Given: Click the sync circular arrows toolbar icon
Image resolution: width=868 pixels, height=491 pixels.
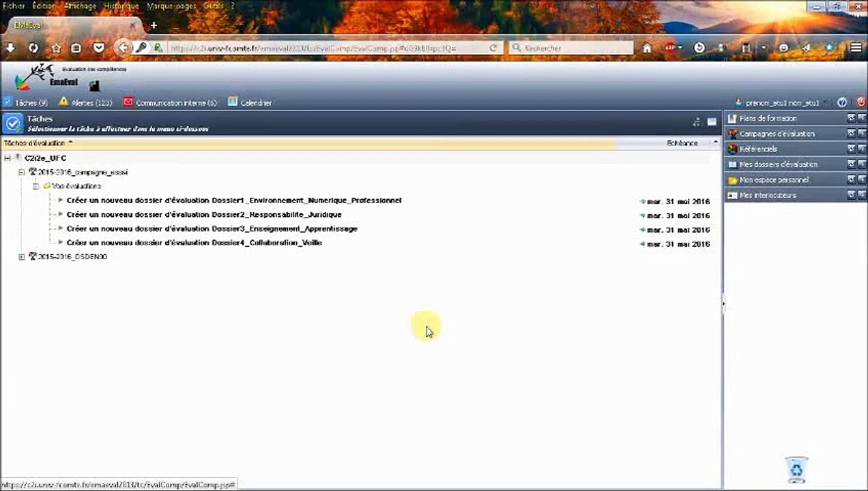Looking at the screenshot, I should [33, 48].
